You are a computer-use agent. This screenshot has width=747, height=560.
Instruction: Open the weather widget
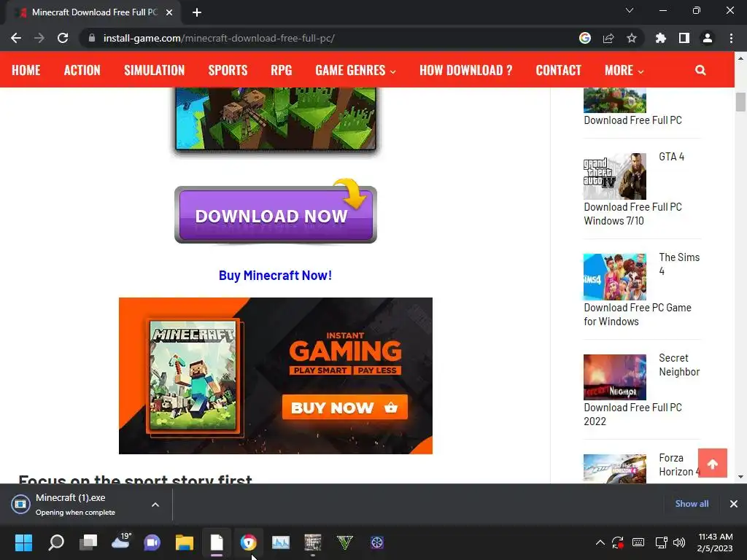121,542
